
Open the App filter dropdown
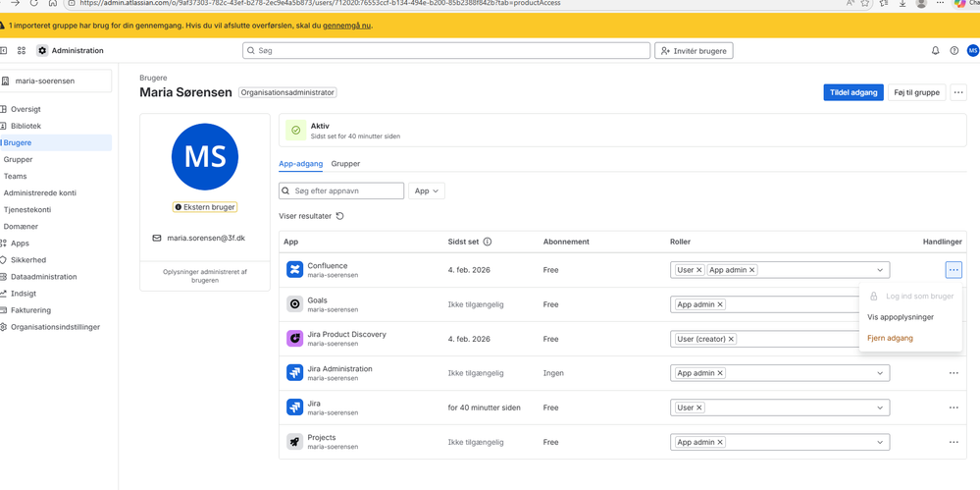426,191
